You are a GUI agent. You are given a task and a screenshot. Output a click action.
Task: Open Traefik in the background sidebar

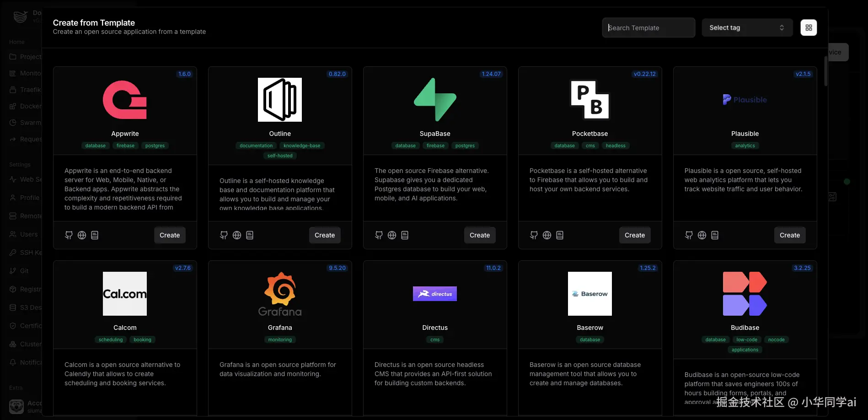(25, 90)
